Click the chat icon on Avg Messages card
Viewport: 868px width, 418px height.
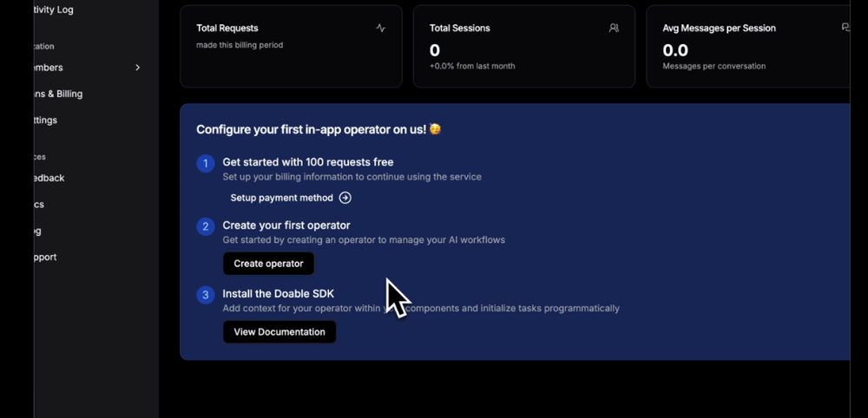(x=845, y=27)
